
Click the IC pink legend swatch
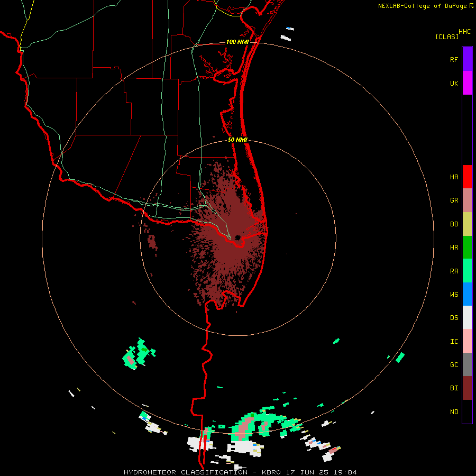tap(467, 341)
